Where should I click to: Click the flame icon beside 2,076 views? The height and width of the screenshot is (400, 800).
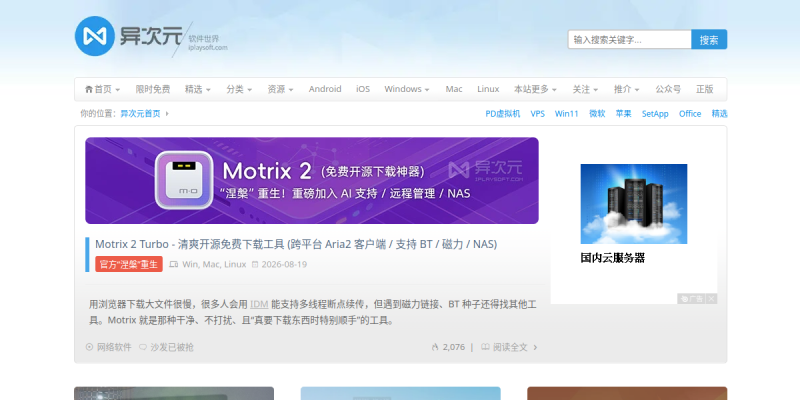coord(435,347)
